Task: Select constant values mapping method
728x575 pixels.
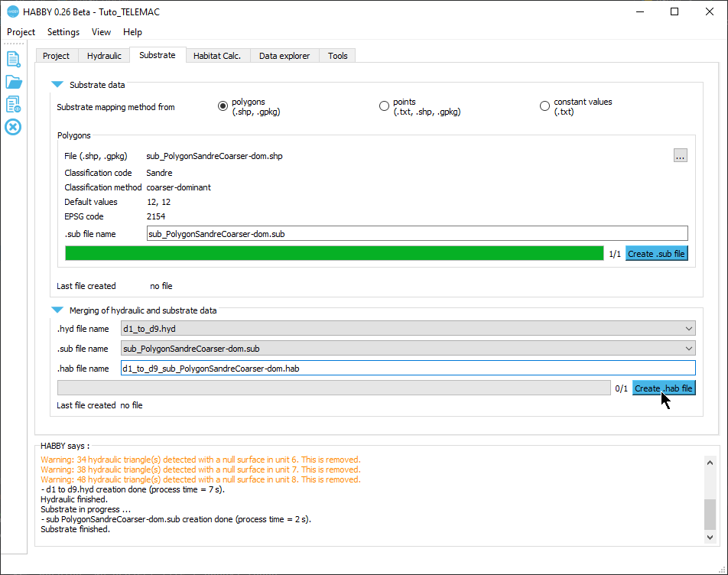Action: 544,106
